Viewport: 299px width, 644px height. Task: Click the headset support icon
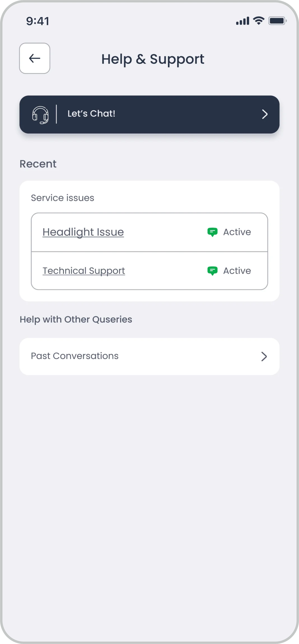pos(40,115)
